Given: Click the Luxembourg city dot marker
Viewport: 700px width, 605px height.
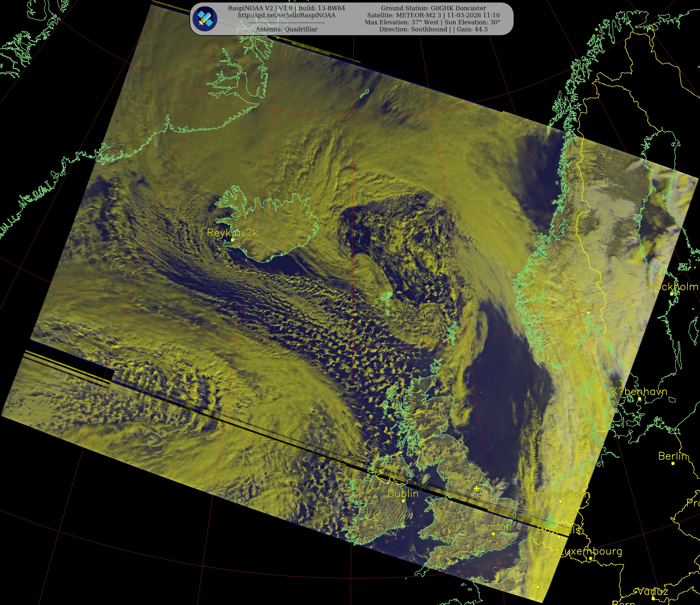Looking at the screenshot, I should (591, 558).
